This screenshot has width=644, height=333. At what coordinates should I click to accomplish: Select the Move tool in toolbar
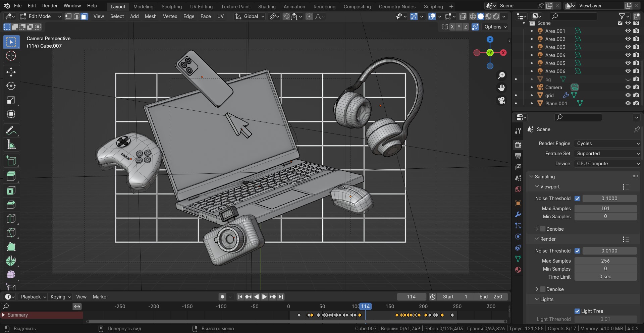tap(11, 72)
